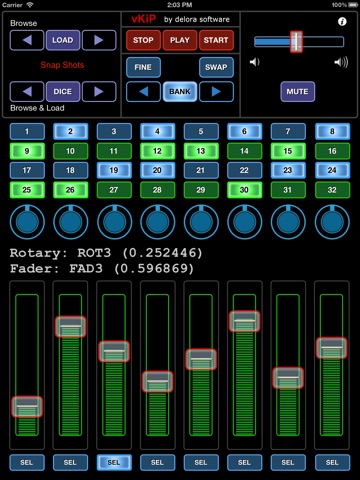Image resolution: width=360 pixels, height=480 pixels.
Task: Toggle pad 8
Action: [332, 131]
